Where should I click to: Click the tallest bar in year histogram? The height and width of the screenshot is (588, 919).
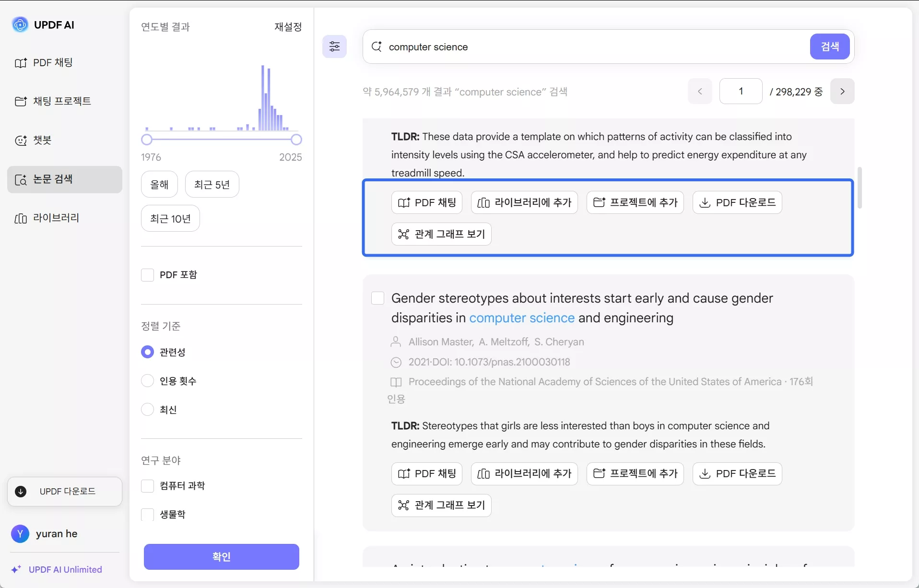coord(263,98)
